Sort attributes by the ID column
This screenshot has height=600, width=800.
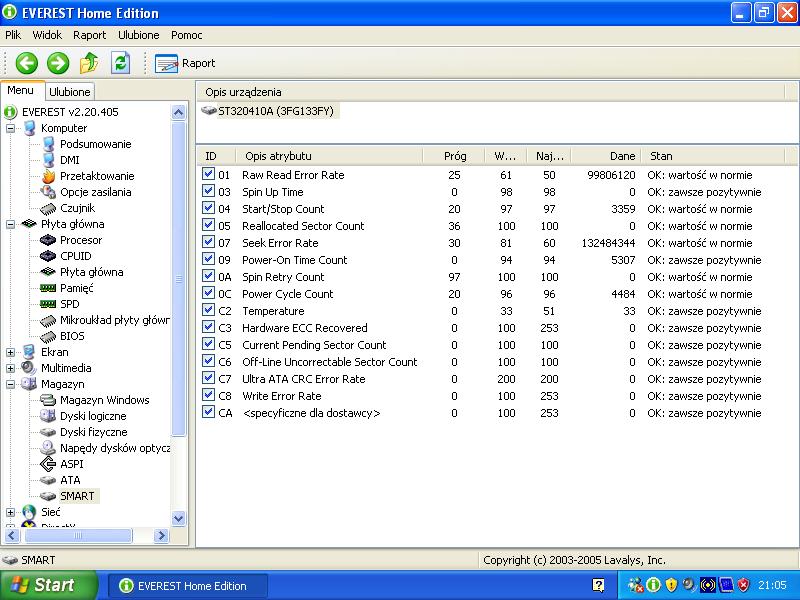click(216, 156)
